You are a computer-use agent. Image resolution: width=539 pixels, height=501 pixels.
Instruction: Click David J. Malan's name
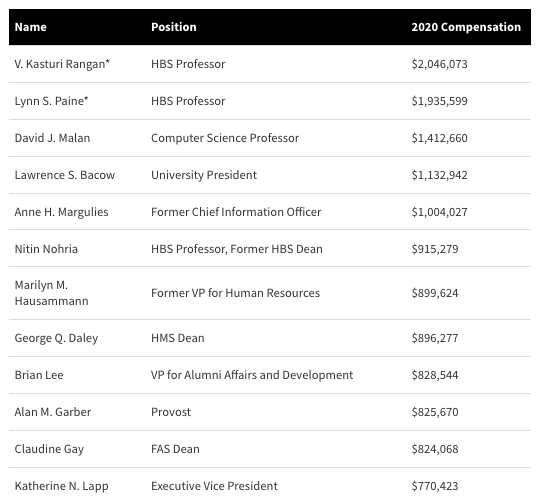pyautogui.click(x=52, y=138)
